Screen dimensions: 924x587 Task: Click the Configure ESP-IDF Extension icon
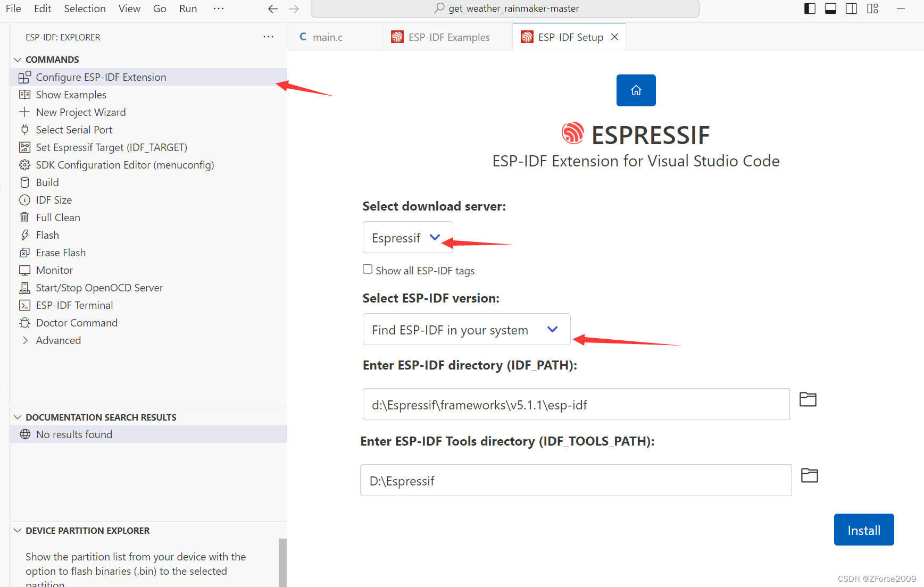click(x=24, y=77)
